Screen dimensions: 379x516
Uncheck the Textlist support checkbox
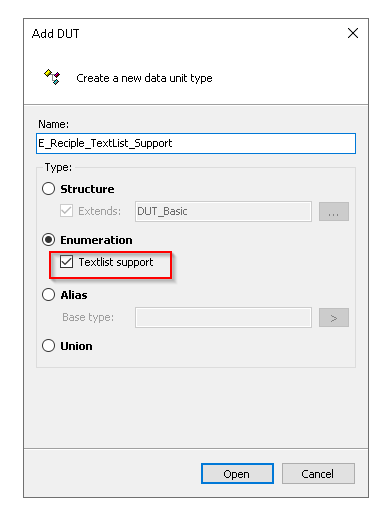tap(66, 262)
